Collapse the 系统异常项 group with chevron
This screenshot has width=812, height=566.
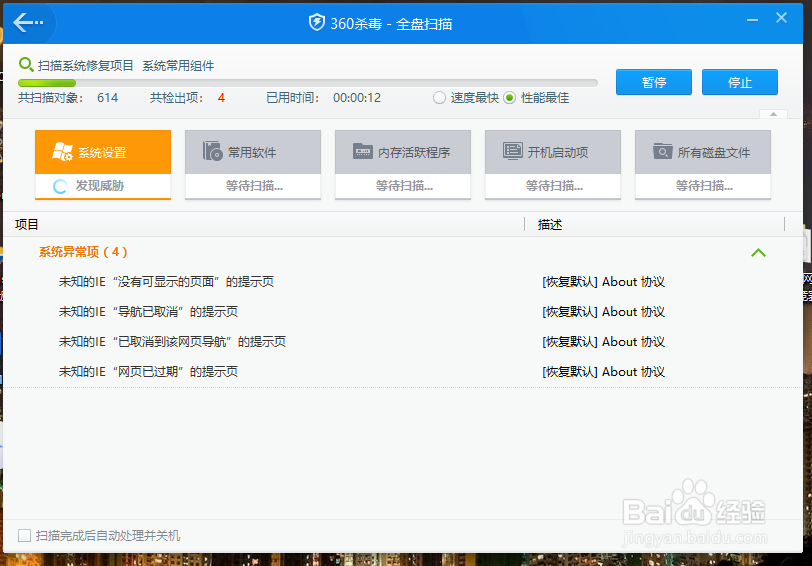click(758, 253)
